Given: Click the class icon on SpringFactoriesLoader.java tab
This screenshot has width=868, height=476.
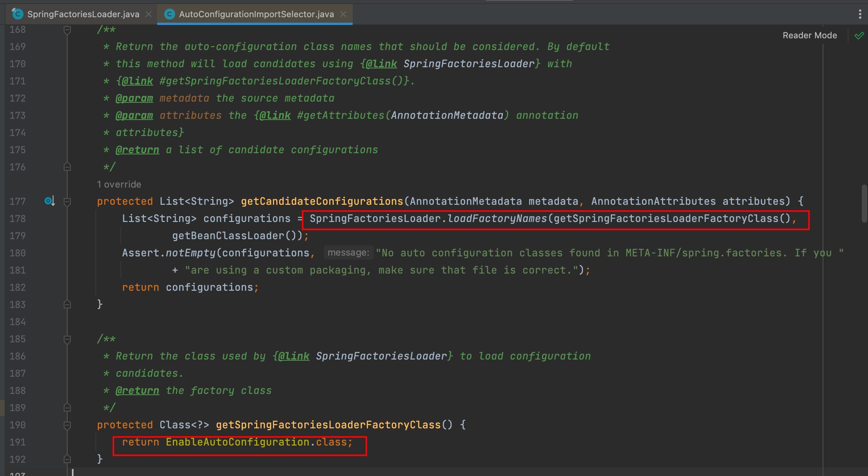Looking at the screenshot, I should click(18, 14).
